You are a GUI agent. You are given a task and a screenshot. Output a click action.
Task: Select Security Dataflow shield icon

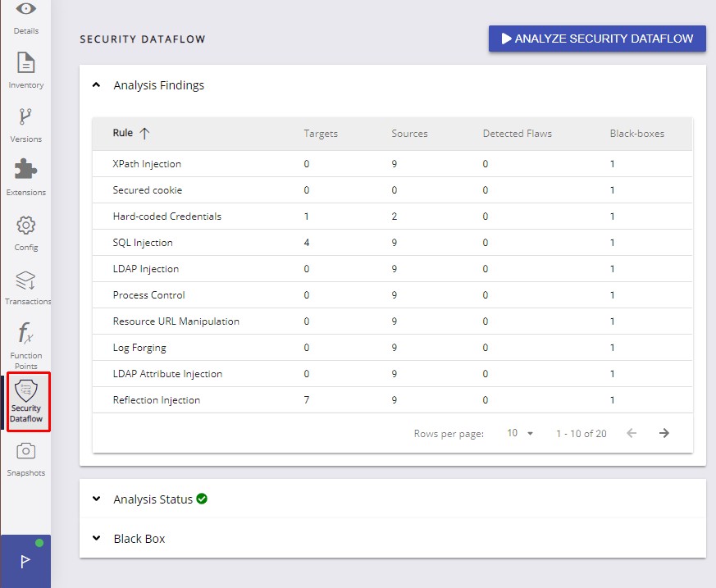click(x=26, y=392)
